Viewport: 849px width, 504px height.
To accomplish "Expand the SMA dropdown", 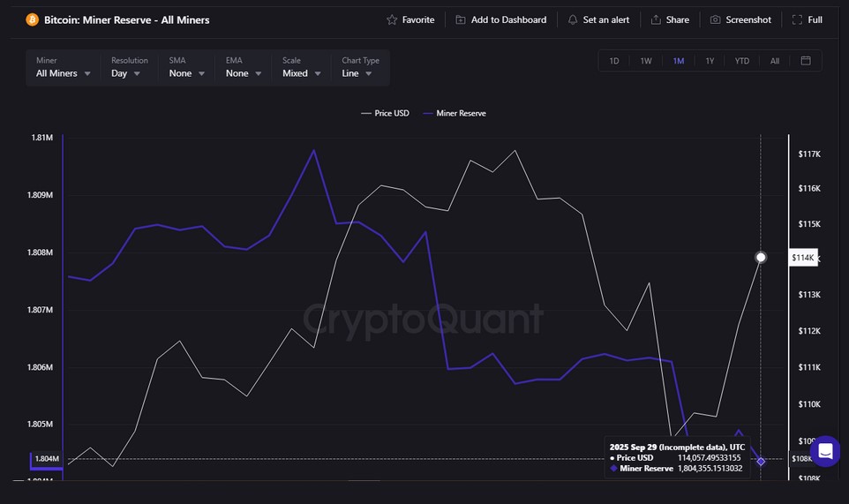I will click(x=187, y=73).
